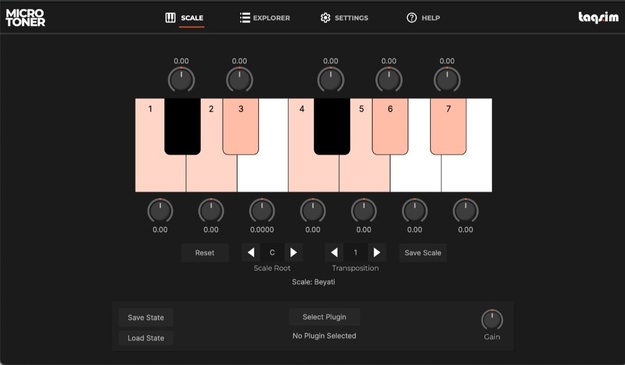Click the Micro Toner logo

click(x=25, y=18)
